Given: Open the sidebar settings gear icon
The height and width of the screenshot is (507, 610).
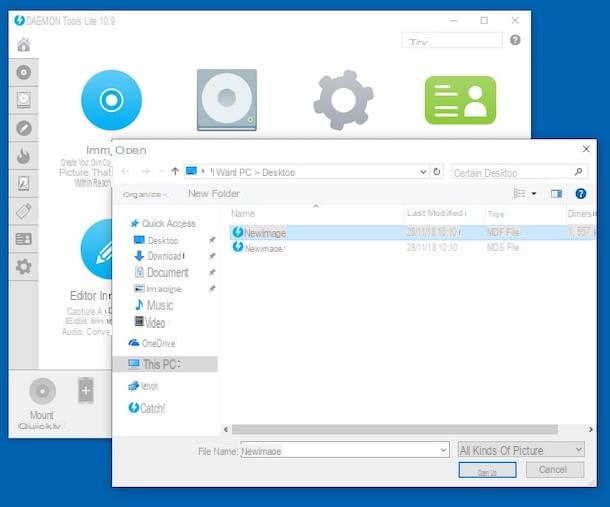Looking at the screenshot, I should pyautogui.click(x=24, y=267).
